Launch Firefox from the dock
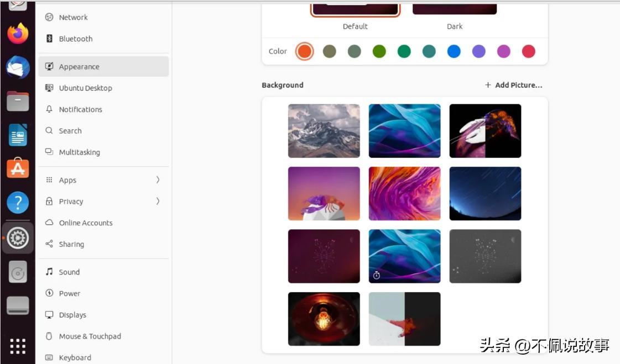The height and width of the screenshot is (364, 620). coord(17,33)
